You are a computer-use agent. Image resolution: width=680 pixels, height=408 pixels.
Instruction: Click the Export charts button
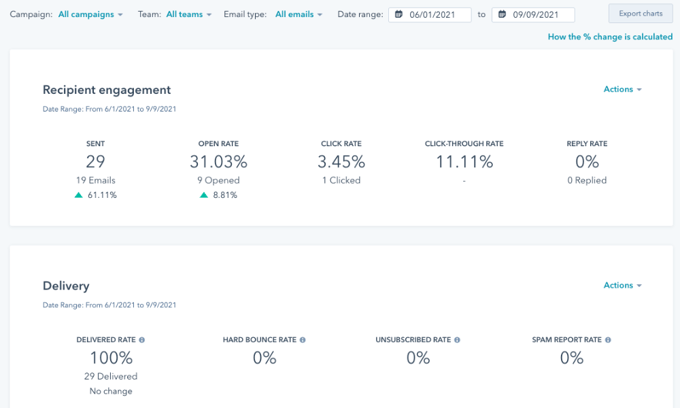(x=641, y=13)
